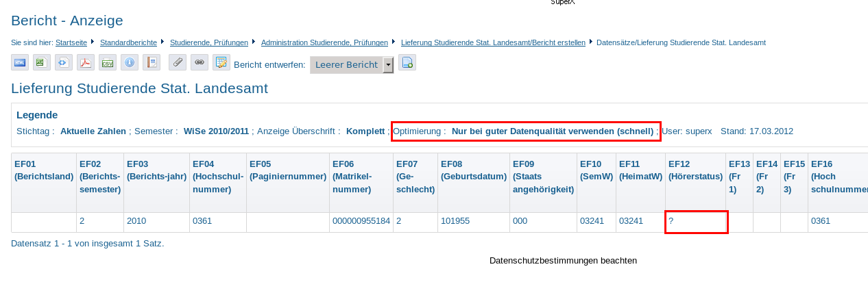This screenshot has width=868, height=282.
Task: Click the chain link icon
Action: (200, 62)
